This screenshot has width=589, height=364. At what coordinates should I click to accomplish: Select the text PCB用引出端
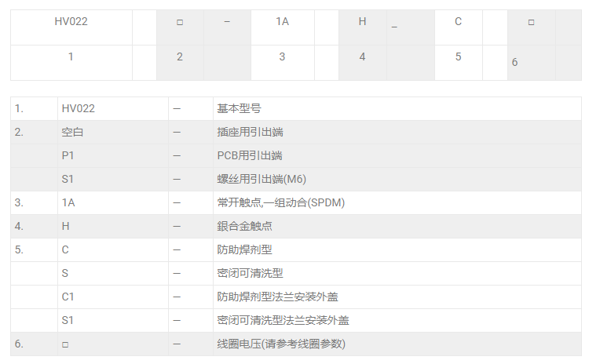pos(250,155)
